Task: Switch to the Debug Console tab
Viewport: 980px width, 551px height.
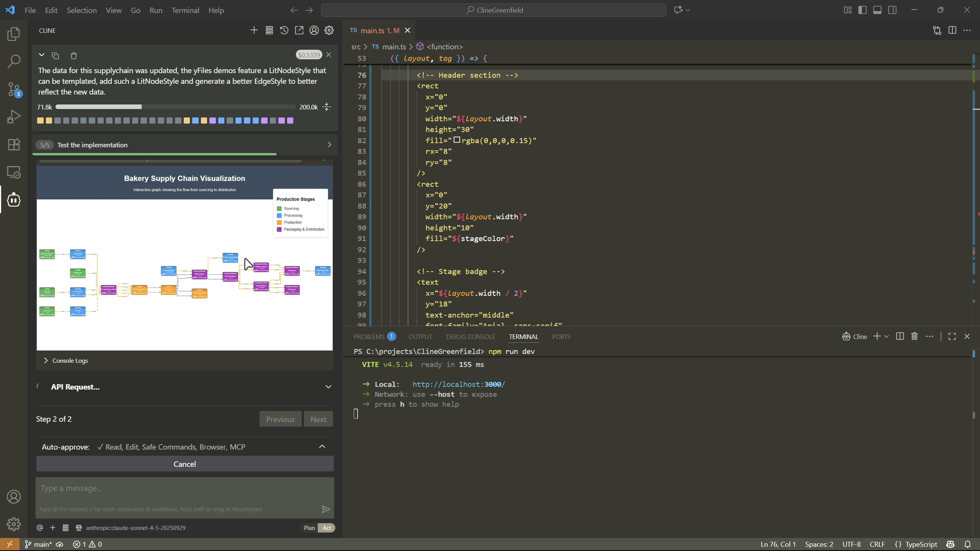Action: [x=470, y=337]
